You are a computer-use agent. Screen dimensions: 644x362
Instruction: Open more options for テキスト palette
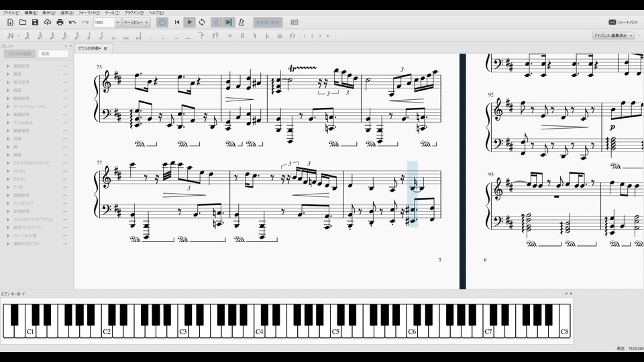pyautogui.click(x=65, y=179)
